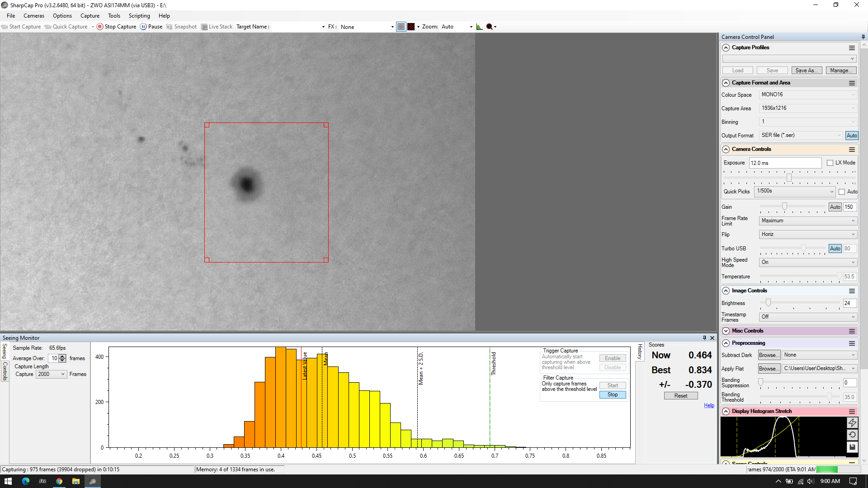The height and width of the screenshot is (488, 868).
Task: Click the Gain slider
Action: [793, 207]
